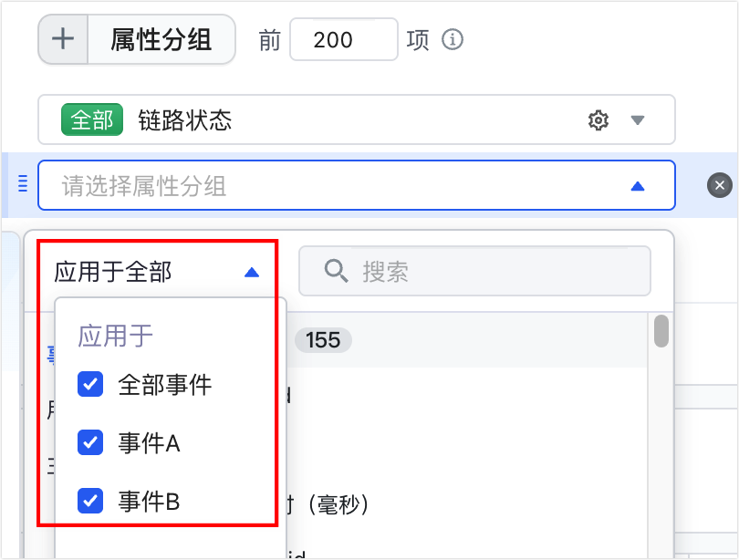Uncheck the 全部事件 checkbox
The image size is (739, 560).
click(x=90, y=384)
